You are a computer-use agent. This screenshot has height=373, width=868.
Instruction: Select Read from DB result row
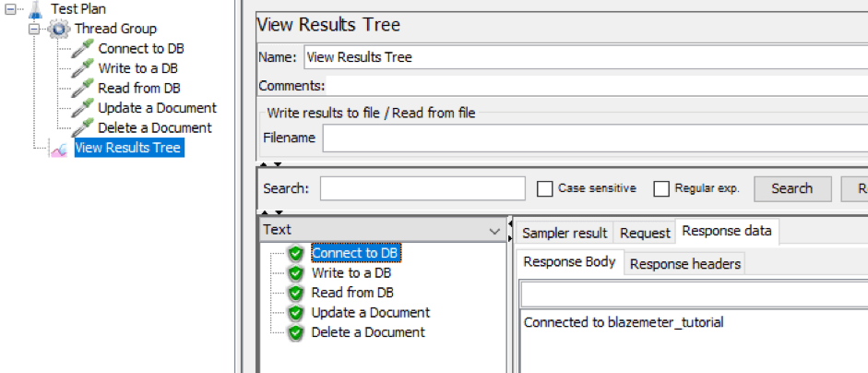[352, 294]
